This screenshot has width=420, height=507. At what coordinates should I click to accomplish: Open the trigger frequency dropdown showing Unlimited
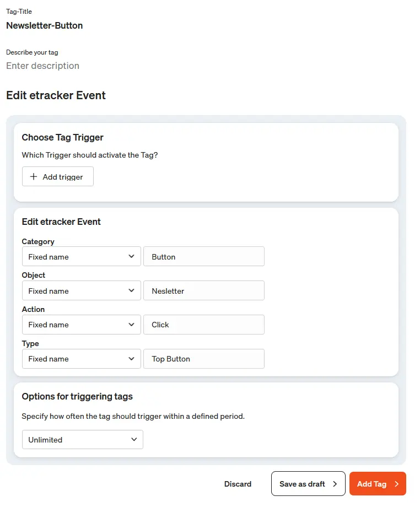(82, 439)
